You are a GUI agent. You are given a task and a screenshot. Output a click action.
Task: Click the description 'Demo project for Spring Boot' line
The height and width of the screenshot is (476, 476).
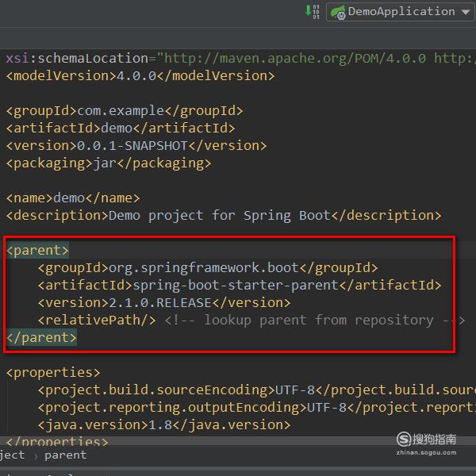click(224, 216)
